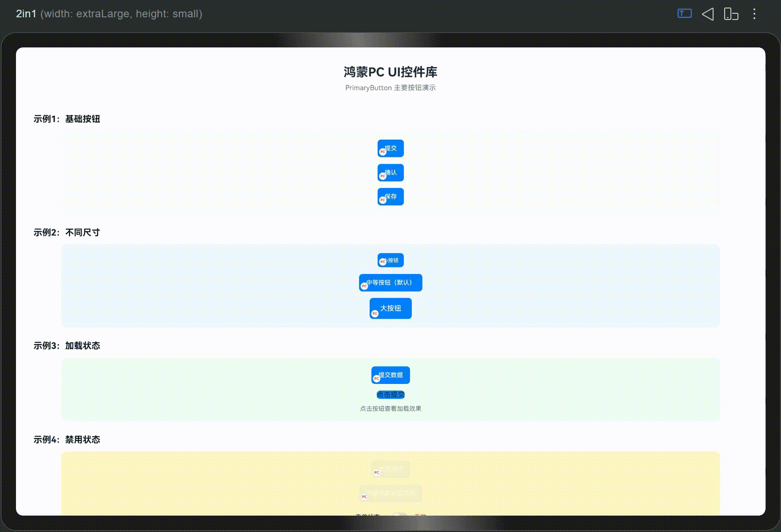The image size is (781, 532).
Task: Click the 中等按钮（默认） button
Action: tap(390, 283)
